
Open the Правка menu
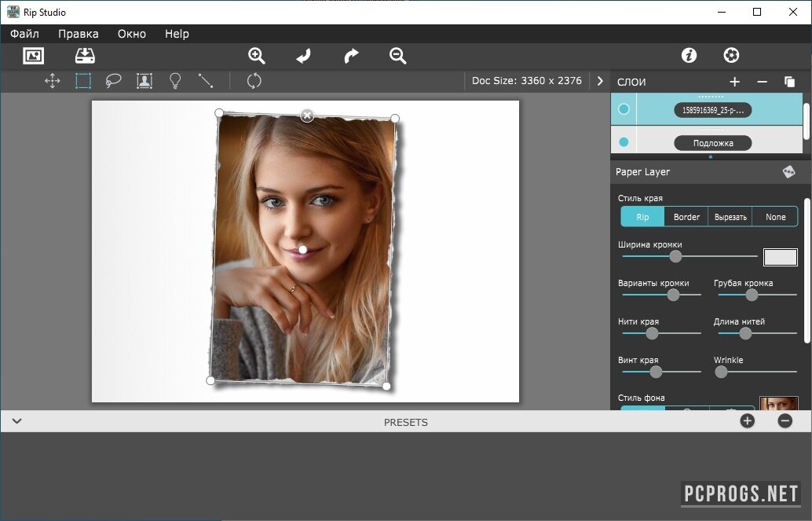pyautogui.click(x=79, y=34)
